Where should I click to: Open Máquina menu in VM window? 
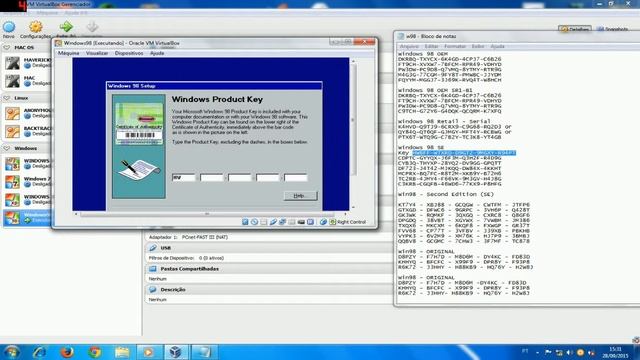(69, 53)
